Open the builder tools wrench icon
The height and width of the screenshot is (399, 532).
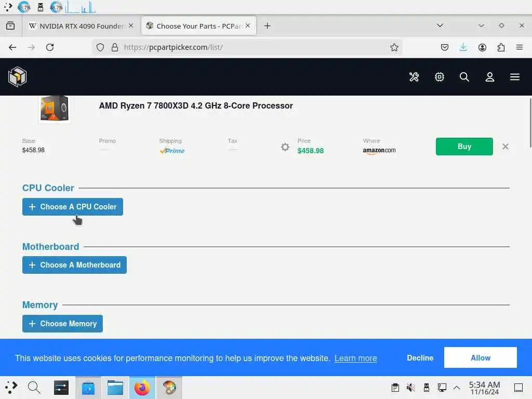click(x=414, y=77)
